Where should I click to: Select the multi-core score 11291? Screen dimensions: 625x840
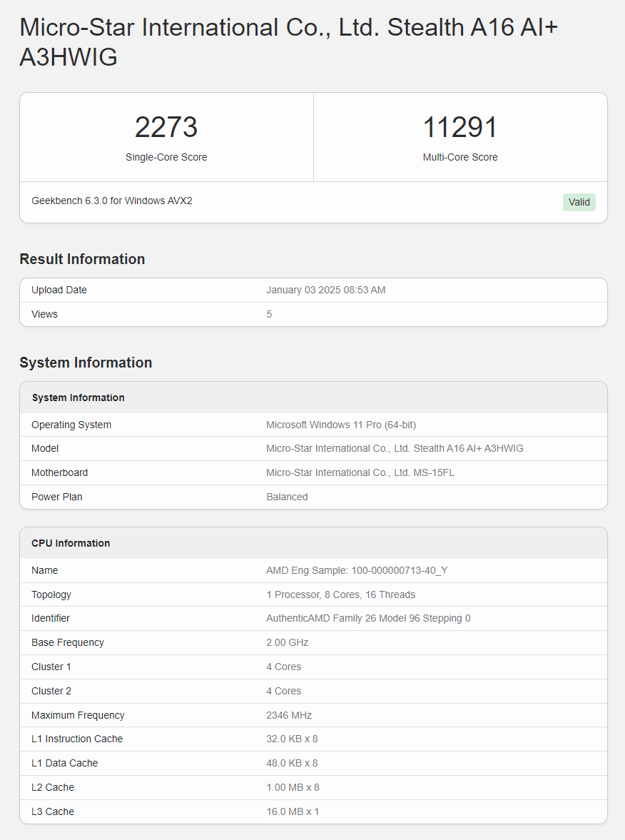460,127
